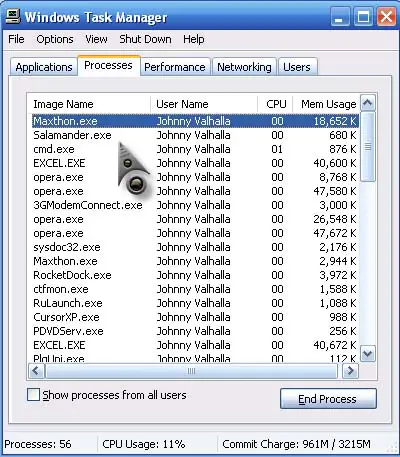Minimize the Task Manager window
Viewport: 400px width, 457px height.
[x=340, y=17]
